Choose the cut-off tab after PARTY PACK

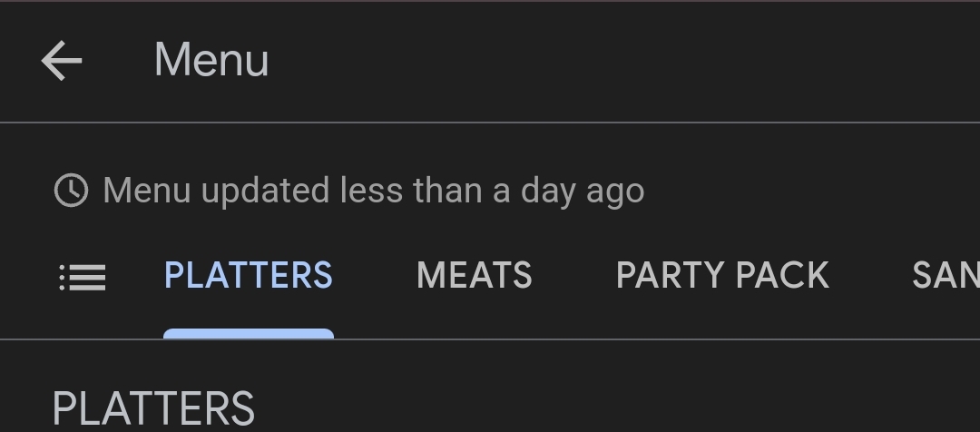pos(946,276)
